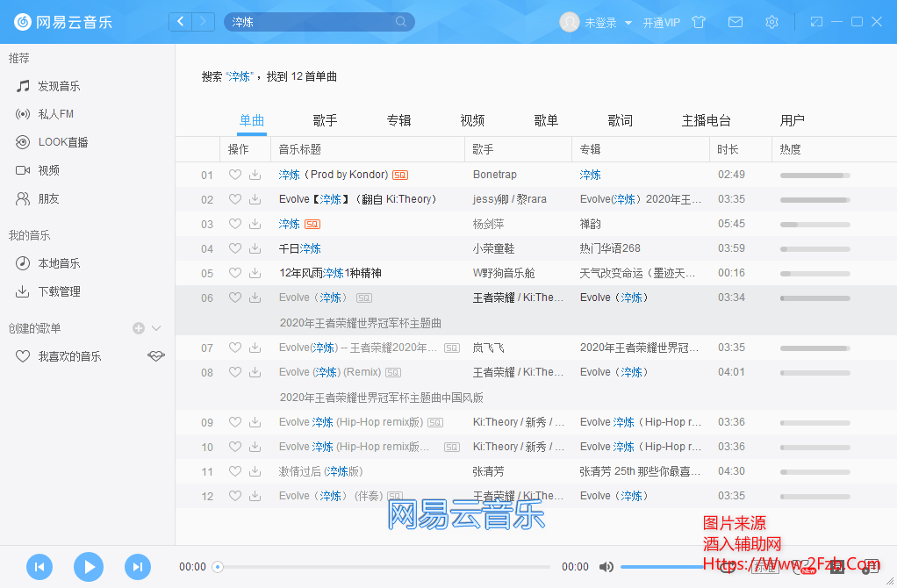Image resolution: width=897 pixels, height=588 pixels.
Task: Click the add playlist plus icon
Action: (139, 328)
